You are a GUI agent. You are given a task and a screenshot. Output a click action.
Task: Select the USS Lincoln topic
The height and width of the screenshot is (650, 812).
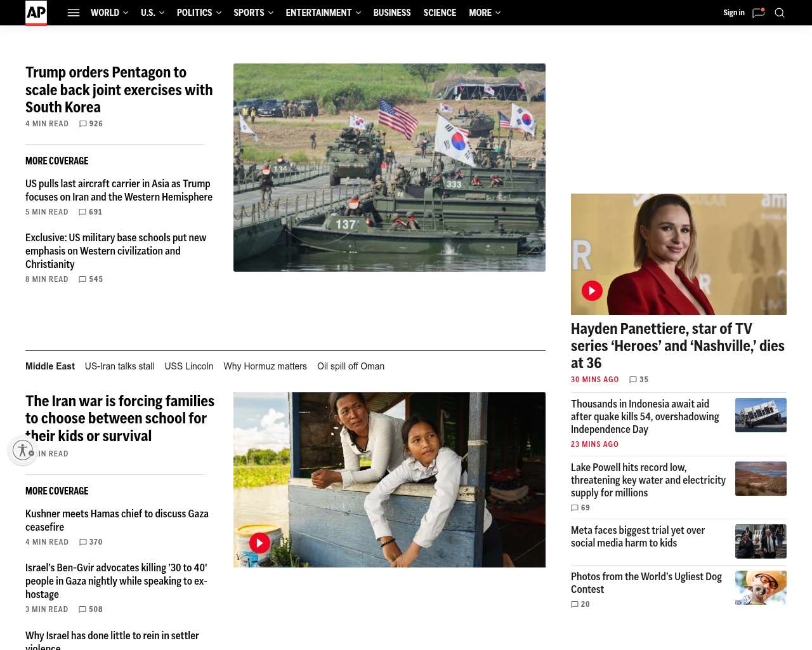tap(189, 366)
